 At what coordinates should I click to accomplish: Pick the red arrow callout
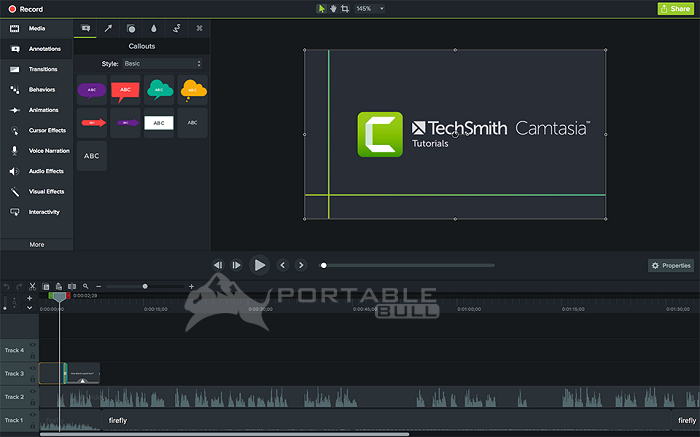(x=92, y=123)
